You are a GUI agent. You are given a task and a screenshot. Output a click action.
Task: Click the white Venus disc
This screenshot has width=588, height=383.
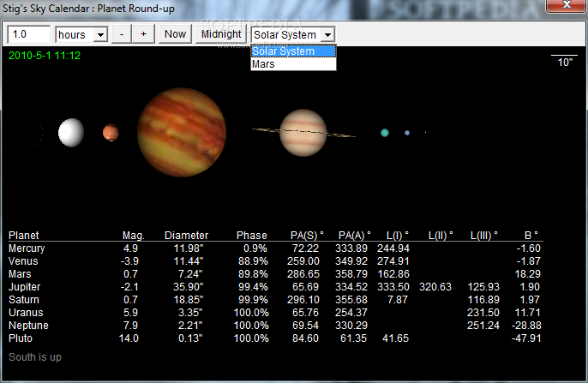pyautogui.click(x=71, y=132)
